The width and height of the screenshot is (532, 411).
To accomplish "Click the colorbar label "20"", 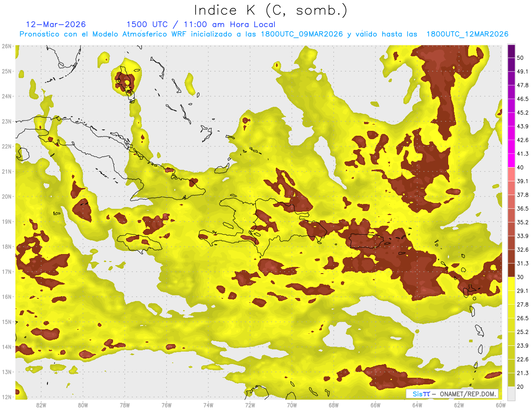I will [x=521, y=387].
